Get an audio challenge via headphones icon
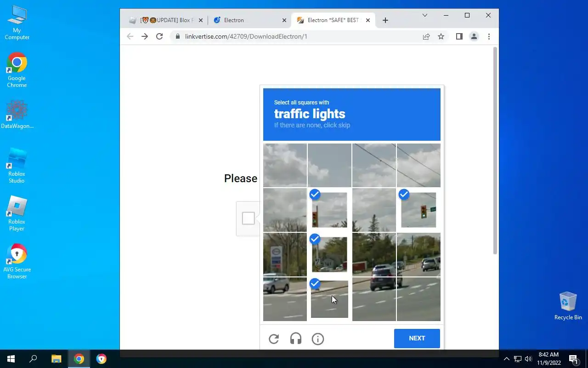 (296, 339)
